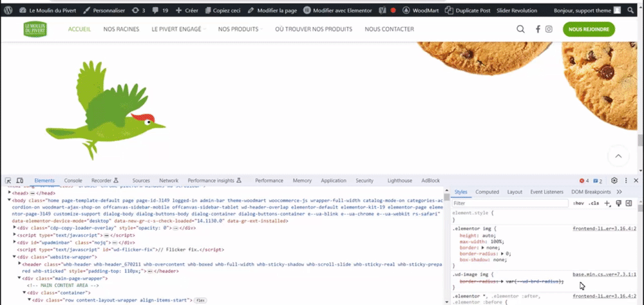The width and height of the screenshot is (644, 305).
Task: Open the Créer menu
Action: point(187,11)
